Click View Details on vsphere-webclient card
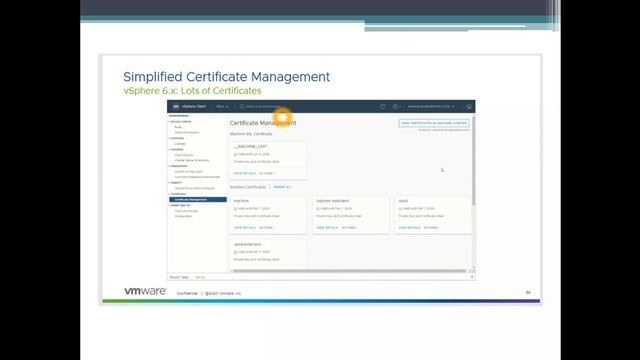 click(x=327, y=228)
